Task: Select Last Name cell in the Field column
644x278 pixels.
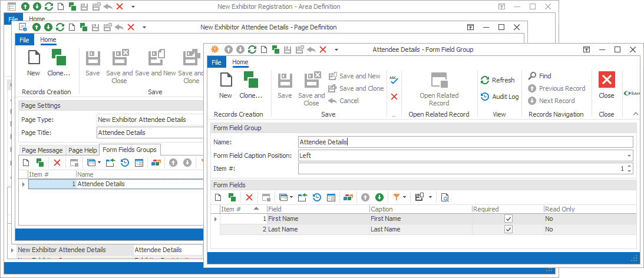Action: click(318, 229)
